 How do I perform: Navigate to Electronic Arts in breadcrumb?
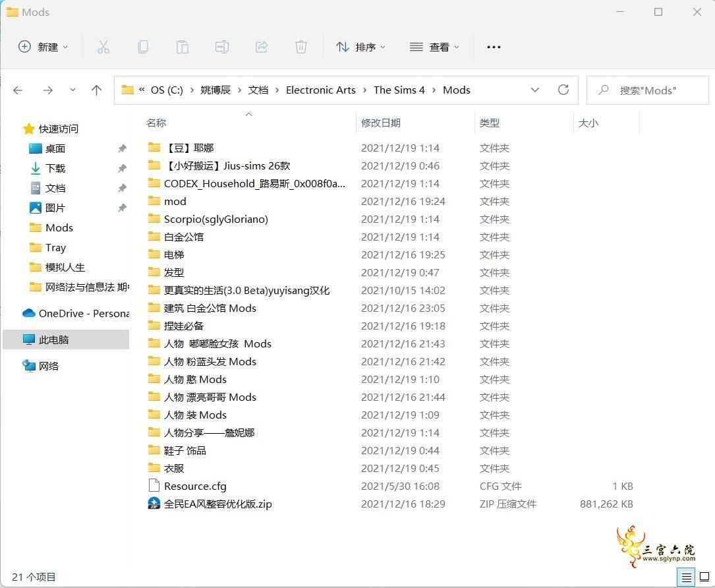320,90
